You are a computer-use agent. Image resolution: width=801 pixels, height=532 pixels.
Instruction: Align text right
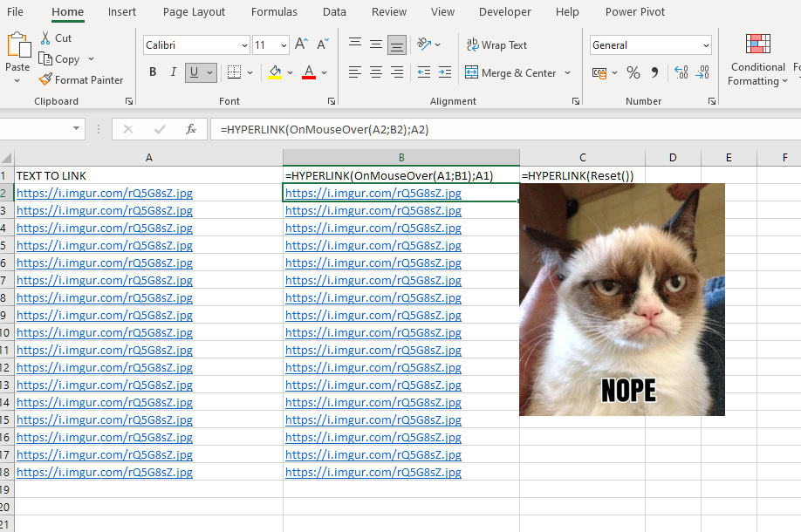click(x=397, y=72)
